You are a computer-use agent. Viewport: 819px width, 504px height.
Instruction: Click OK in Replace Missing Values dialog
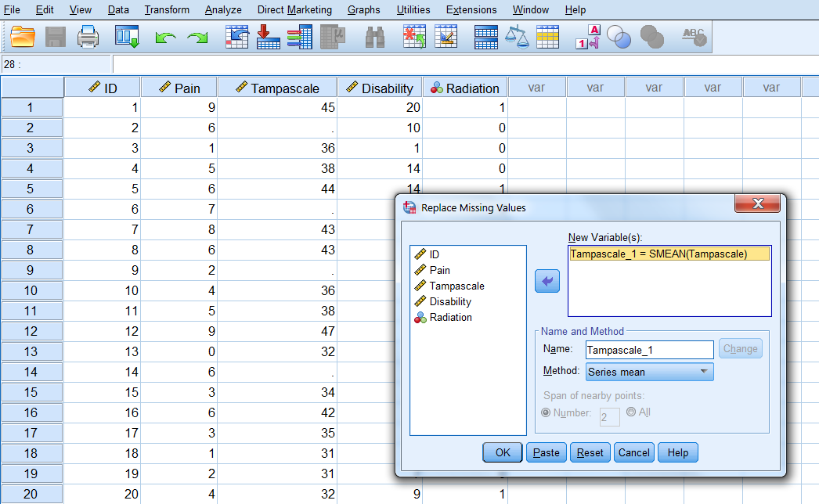pyautogui.click(x=503, y=452)
